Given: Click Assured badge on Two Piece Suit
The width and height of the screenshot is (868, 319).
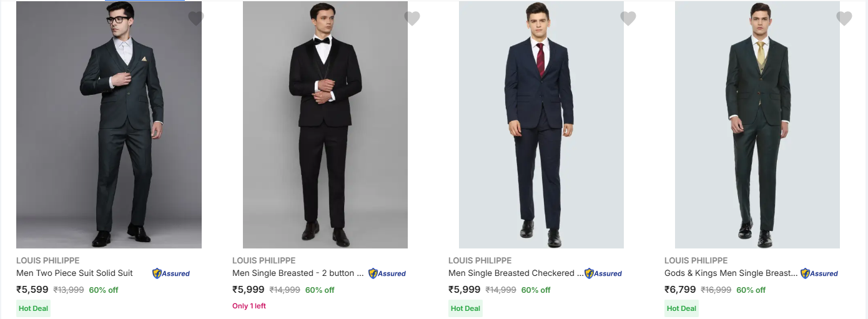Looking at the screenshot, I should click(171, 273).
